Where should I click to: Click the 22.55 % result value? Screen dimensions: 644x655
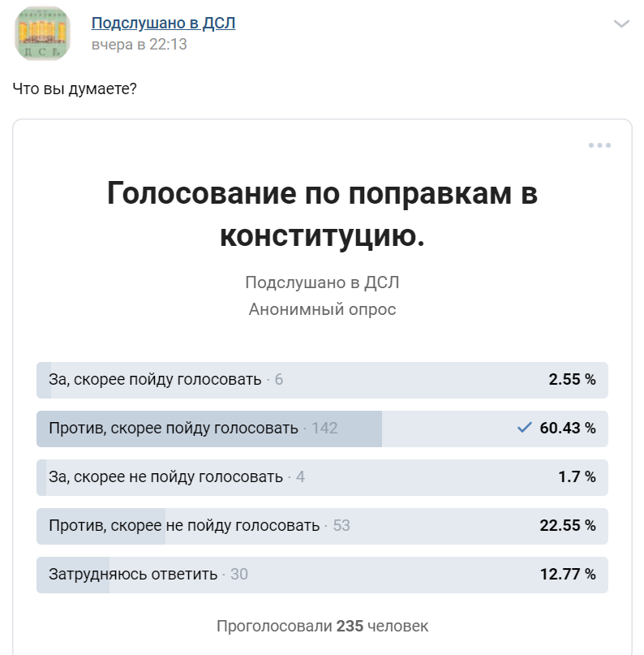point(568,525)
